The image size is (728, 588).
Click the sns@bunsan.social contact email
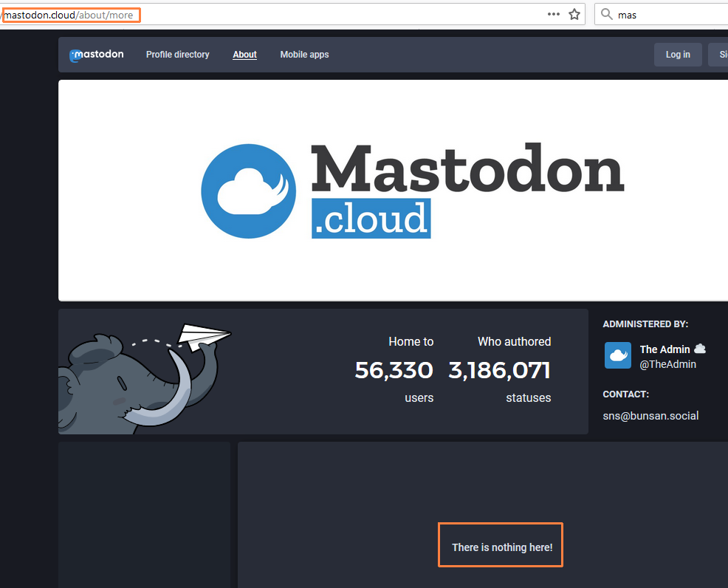click(x=650, y=416)
